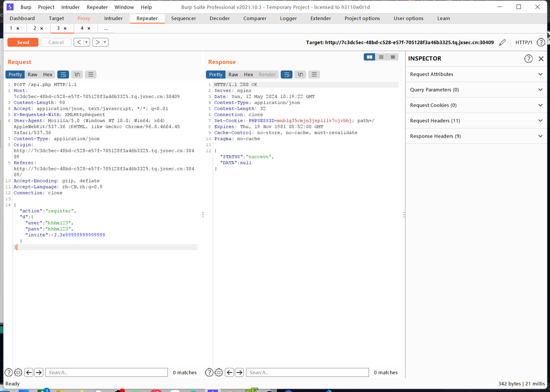Add new Repeater tab with ellipsis
550x392 pixels.
point(106,28)
